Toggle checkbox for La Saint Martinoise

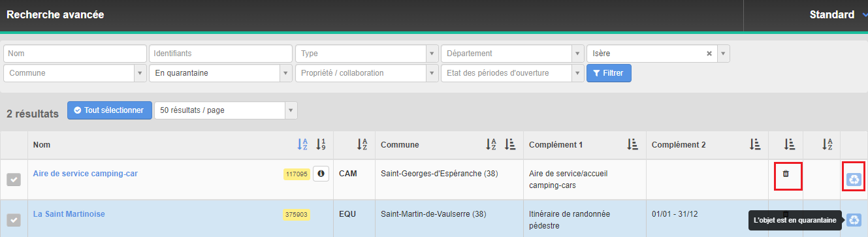14,220
